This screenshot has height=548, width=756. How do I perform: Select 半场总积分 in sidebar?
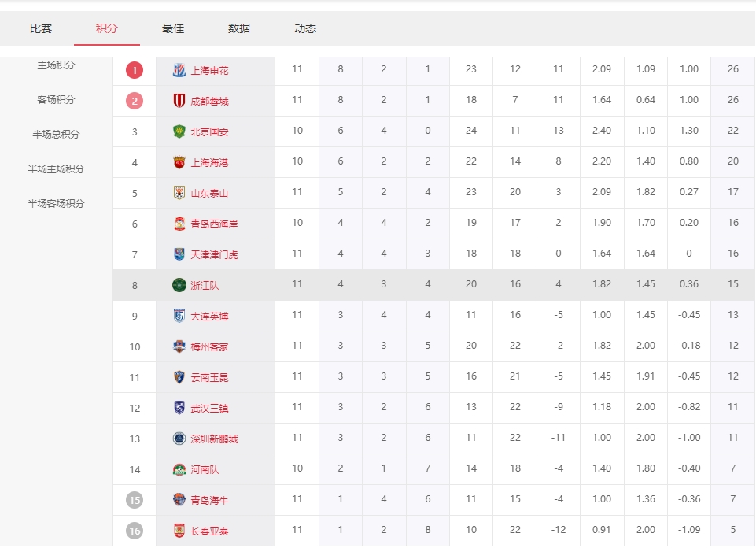(x=56, y=135)
